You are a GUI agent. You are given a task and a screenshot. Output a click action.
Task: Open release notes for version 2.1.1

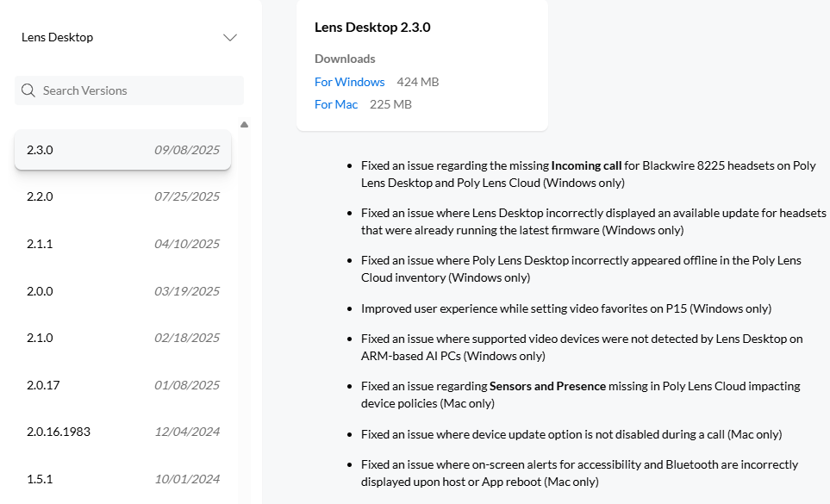(122, 244)
